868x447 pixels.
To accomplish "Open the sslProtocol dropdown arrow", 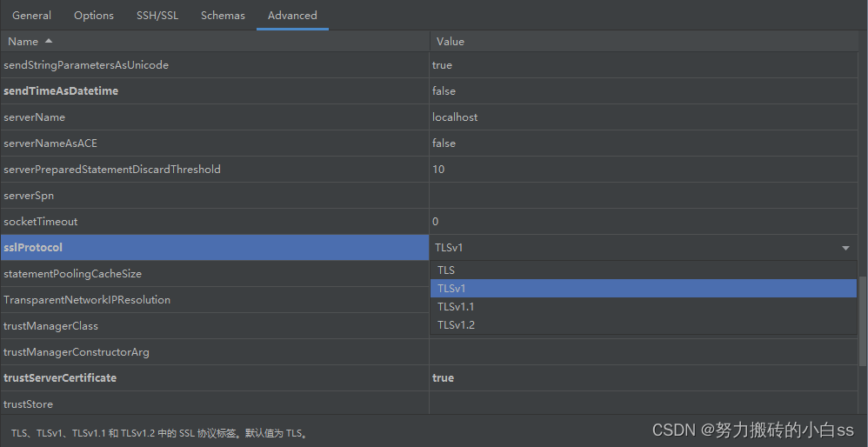I will tap(845, 249).
